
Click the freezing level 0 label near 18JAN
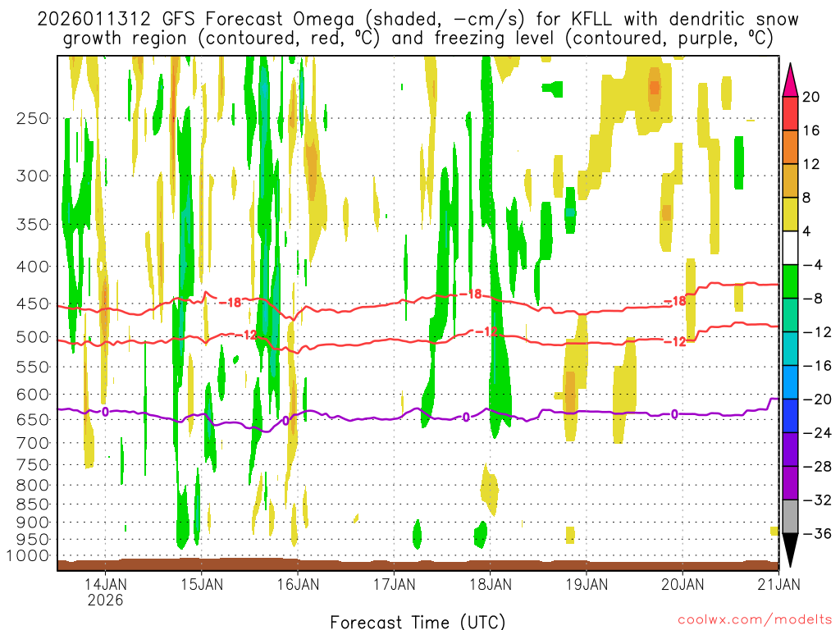(466, 417)
